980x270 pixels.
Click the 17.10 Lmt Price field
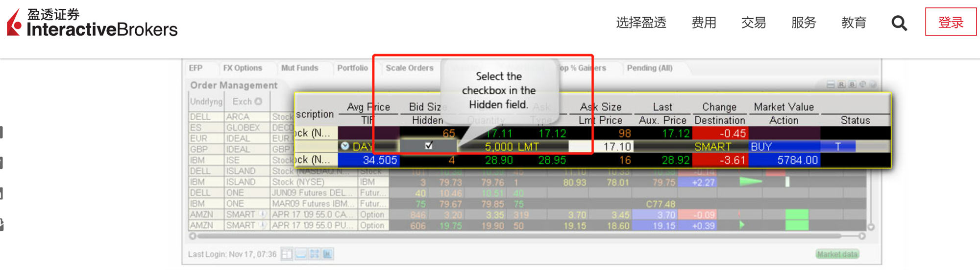(x=601, y=146)
